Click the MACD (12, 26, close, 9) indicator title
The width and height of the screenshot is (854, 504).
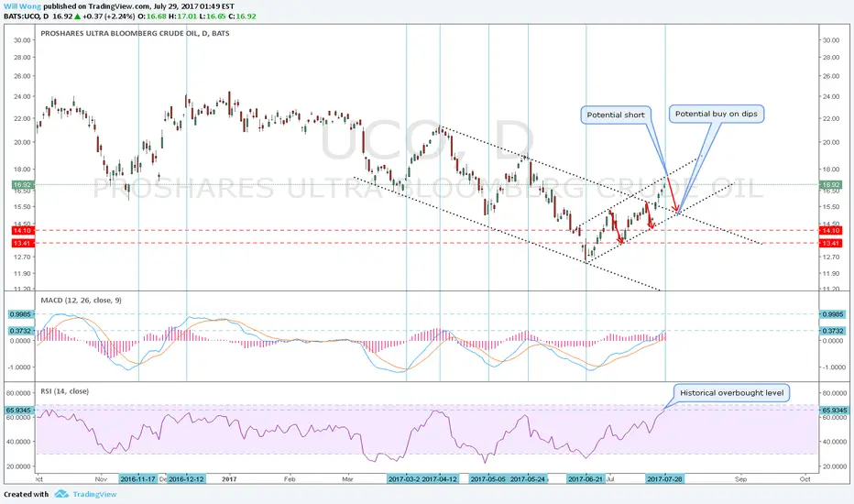tap(82, 301)
